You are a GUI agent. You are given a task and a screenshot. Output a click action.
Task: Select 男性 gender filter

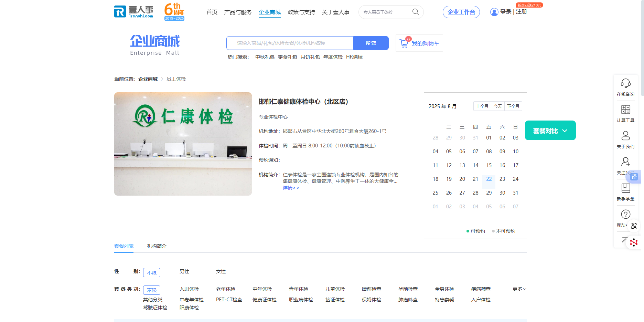point(184,271)
